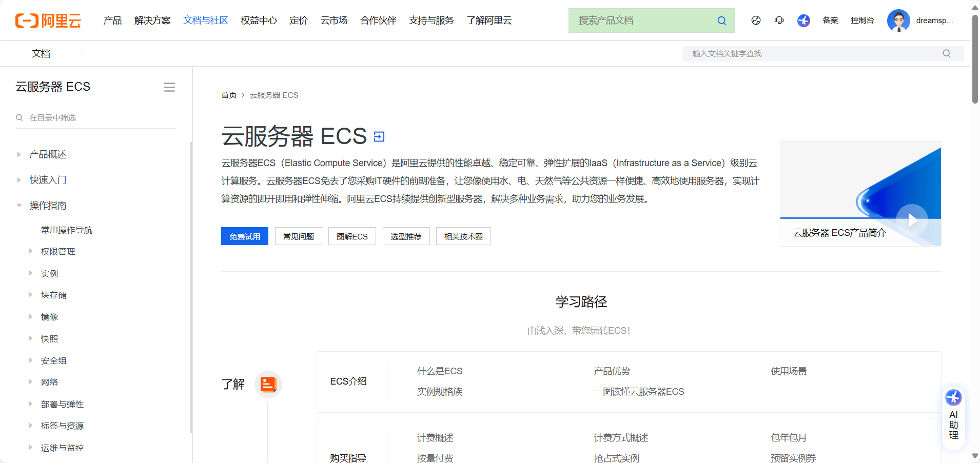Click the Aliyun logo in the header
This screenshot has height=463, width=980.
point(48,21)
